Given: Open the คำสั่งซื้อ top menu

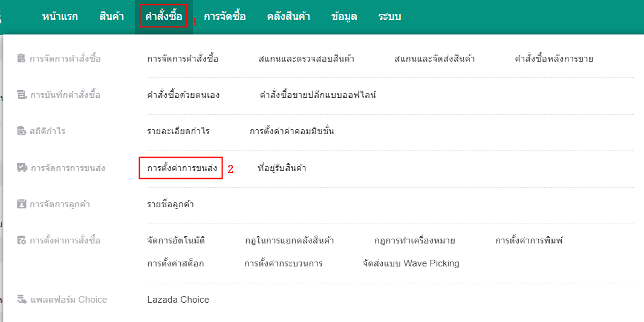Looking at the screenshot, I should [163, 17].
